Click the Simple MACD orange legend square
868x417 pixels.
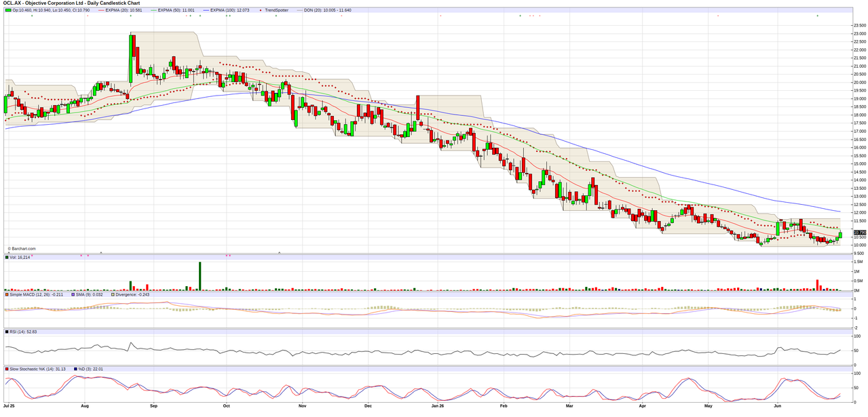(7, 294)
